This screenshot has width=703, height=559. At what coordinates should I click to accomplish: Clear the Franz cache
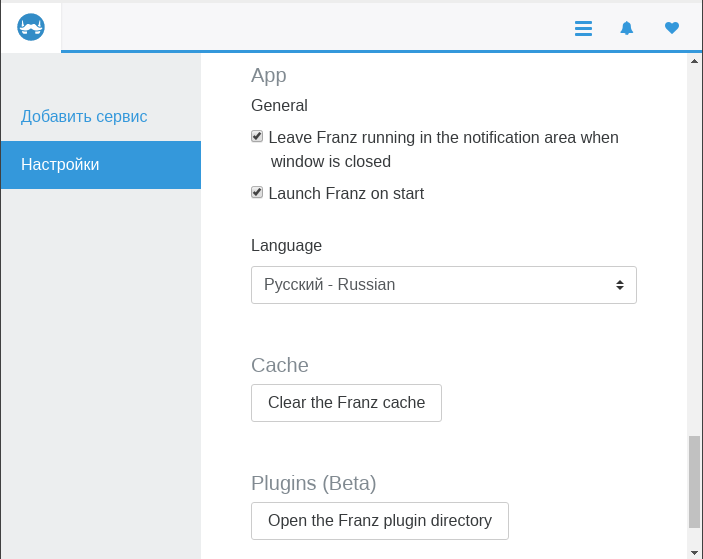[x=346, y=403]
